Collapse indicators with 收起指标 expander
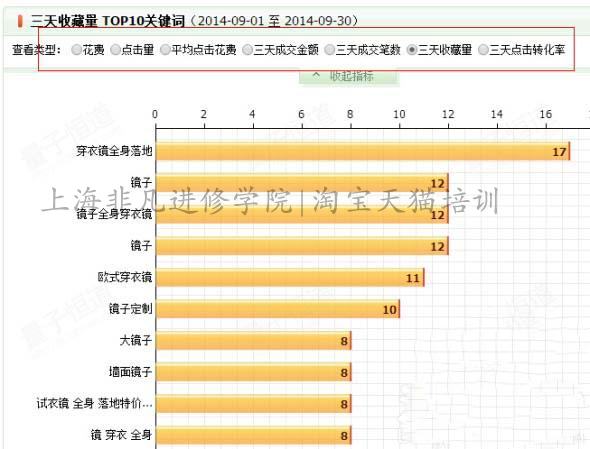The height and width of the screenshot is (449, 590). [349, 77]
